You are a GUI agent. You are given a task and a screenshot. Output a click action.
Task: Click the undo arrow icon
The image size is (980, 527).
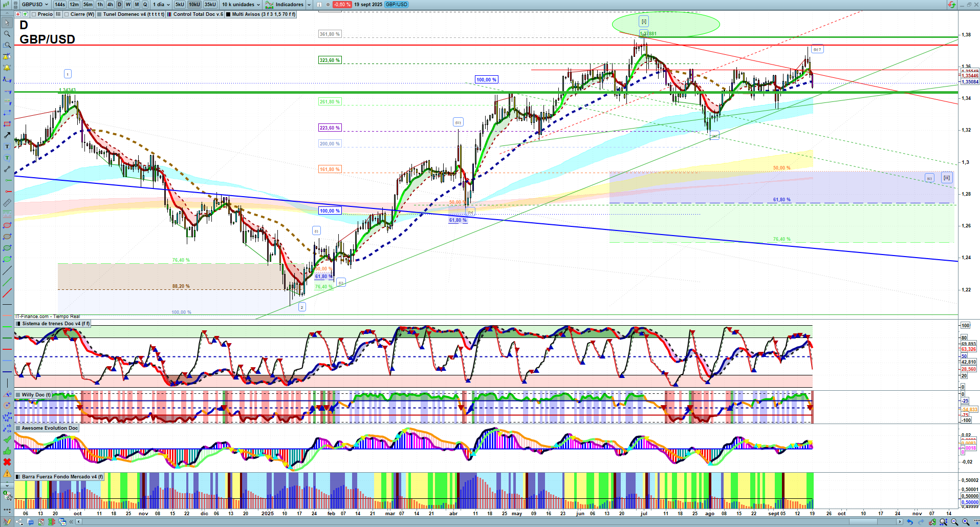tap(909, 522)
